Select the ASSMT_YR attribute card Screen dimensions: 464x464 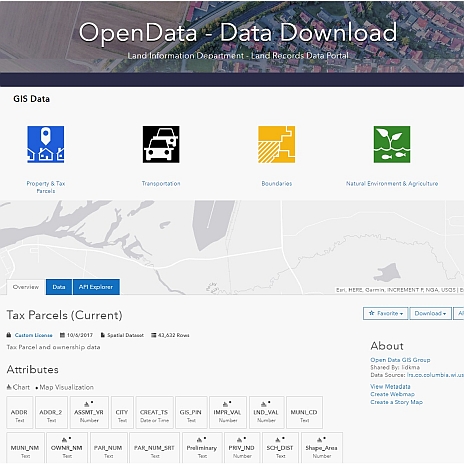pos(89,412)
